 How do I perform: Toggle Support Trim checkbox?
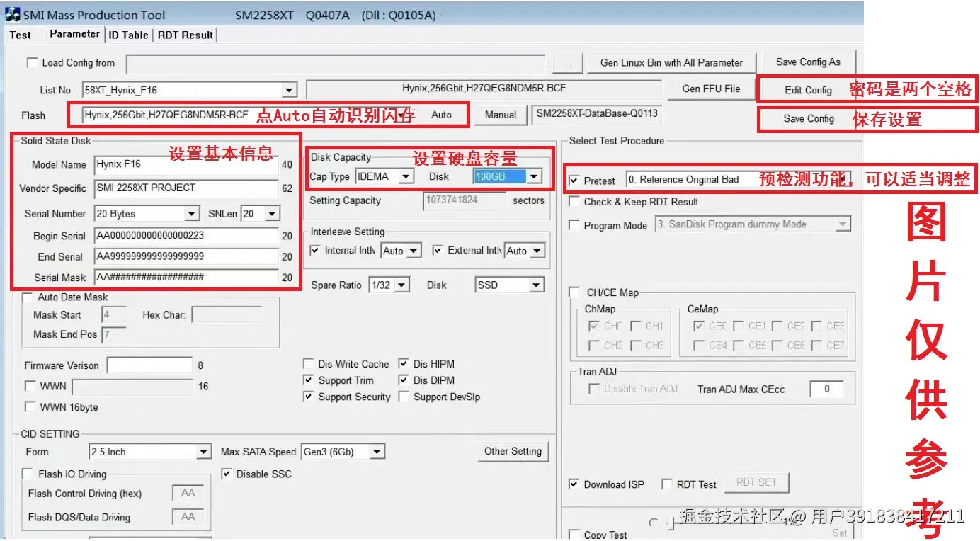[309, 380]
